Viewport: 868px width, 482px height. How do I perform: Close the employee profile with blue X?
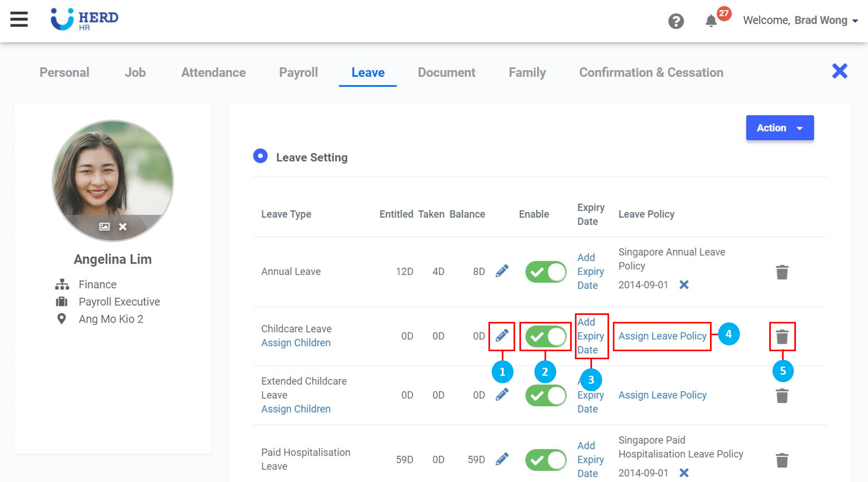coord(839,71)
